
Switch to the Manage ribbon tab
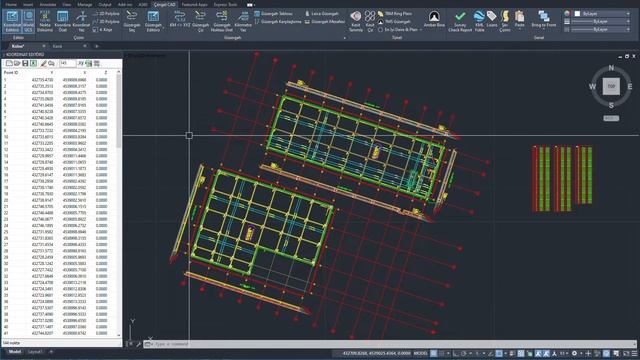(x=85, y=4)
